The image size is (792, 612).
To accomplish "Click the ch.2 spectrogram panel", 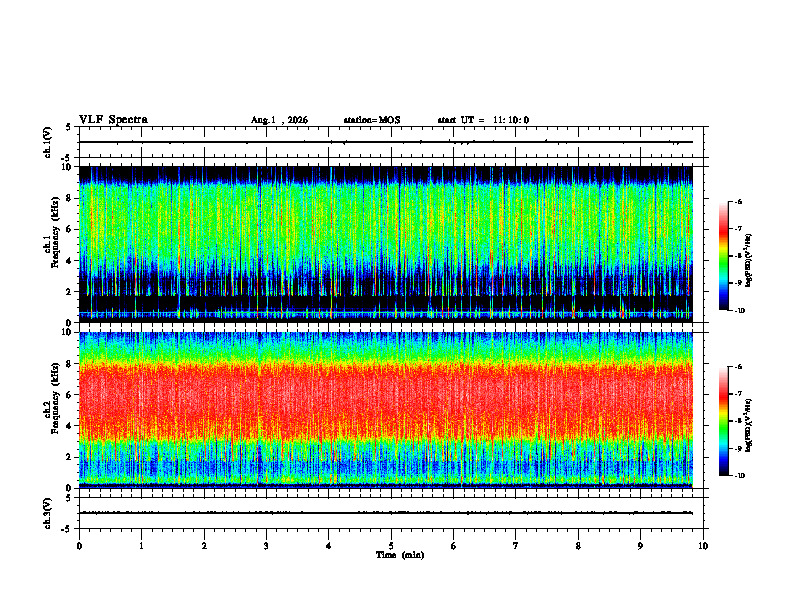I will click(x=386, y=410).
